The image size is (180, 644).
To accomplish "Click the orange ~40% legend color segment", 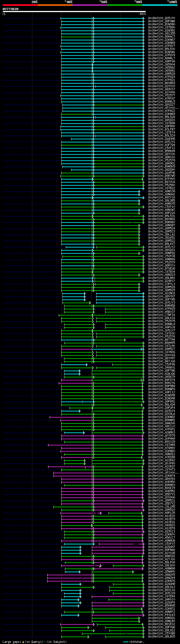I will coord(55,5).
